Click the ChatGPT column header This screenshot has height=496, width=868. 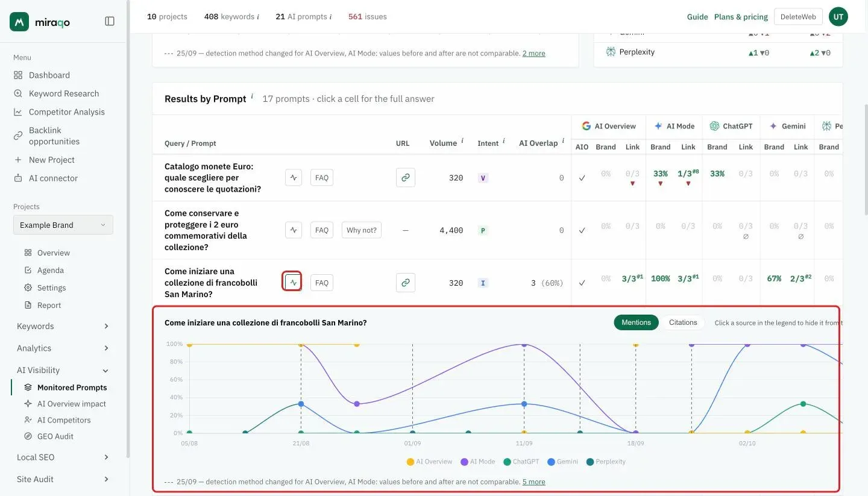pyautogui.click(x=731, y=126)
